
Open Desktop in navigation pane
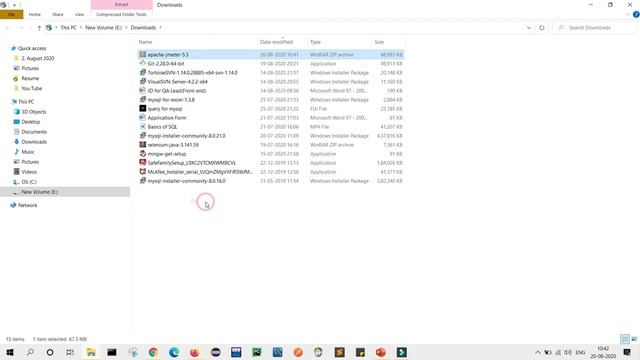(31, 122)
